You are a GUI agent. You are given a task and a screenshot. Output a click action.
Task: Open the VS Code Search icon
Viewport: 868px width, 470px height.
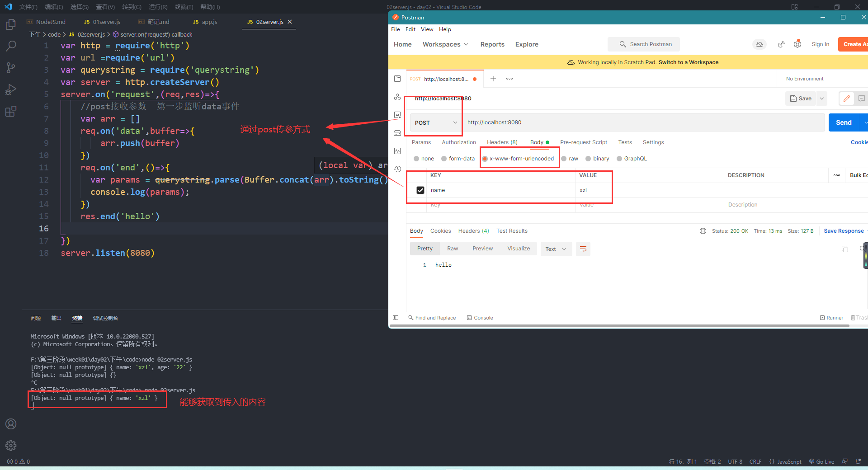(x=11, y=46)
